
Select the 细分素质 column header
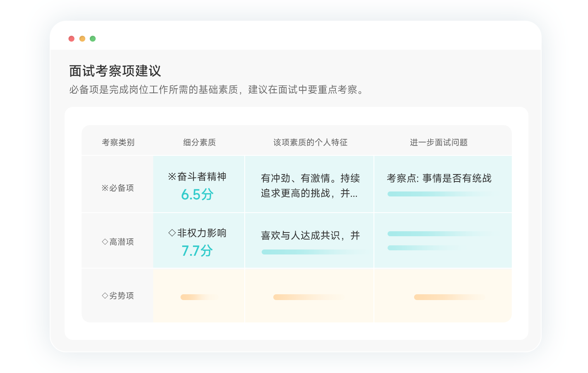(199, 143)
